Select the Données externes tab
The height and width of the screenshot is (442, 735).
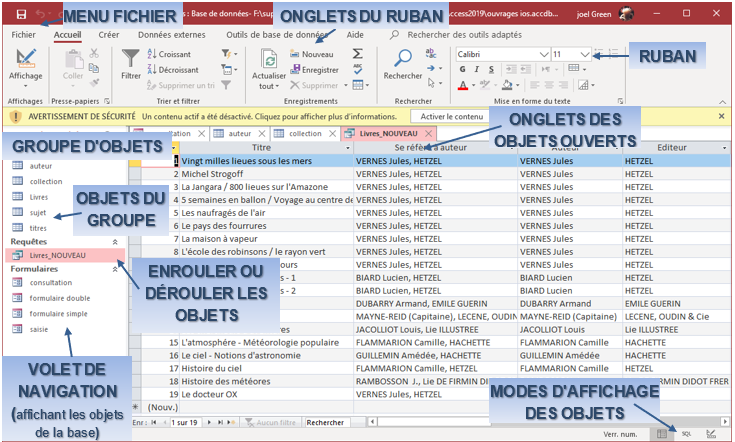tap(172, 35)
